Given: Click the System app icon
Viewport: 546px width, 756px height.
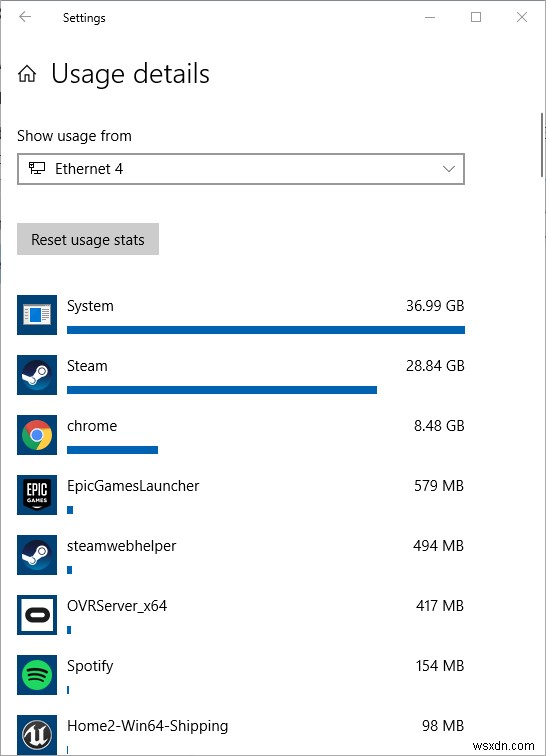Looking at the screenshot, I should coord(37,315).
